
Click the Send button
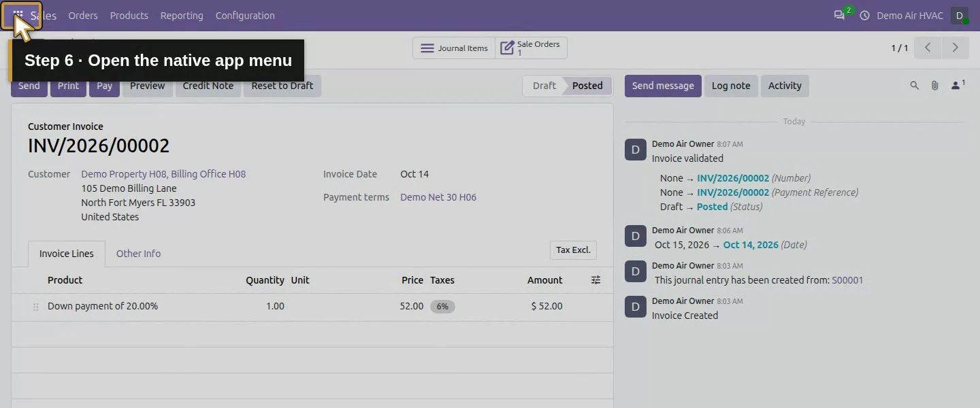tap(29, 86)
